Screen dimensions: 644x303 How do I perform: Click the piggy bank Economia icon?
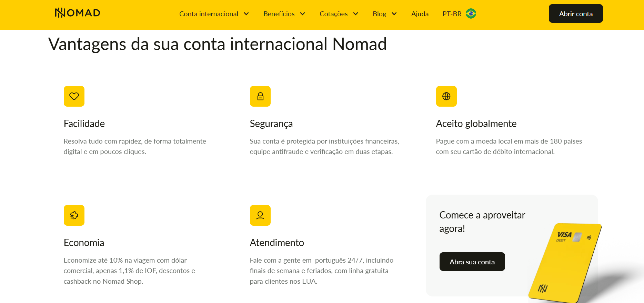coord(74,215)
